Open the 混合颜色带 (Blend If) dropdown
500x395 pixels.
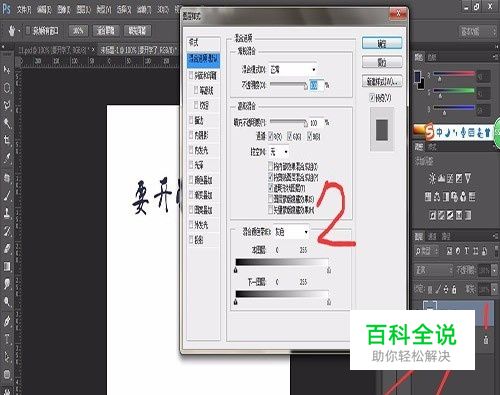pos(291,232)
